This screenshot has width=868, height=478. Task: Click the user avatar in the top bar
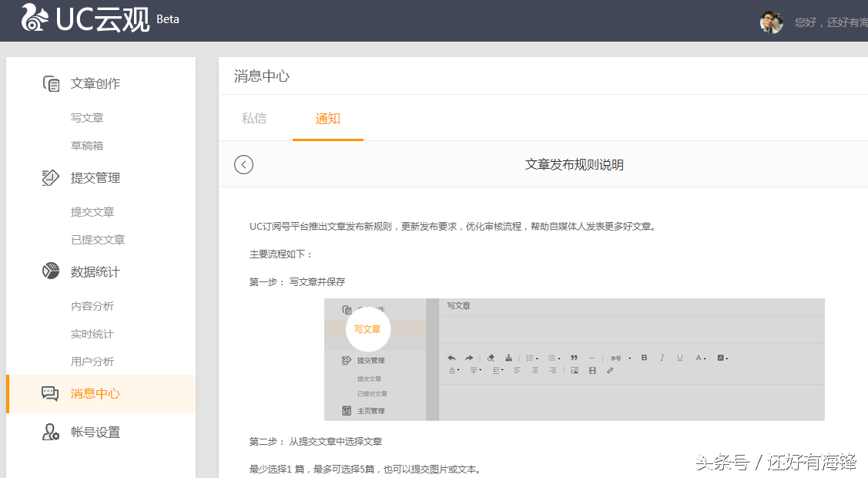771,22
